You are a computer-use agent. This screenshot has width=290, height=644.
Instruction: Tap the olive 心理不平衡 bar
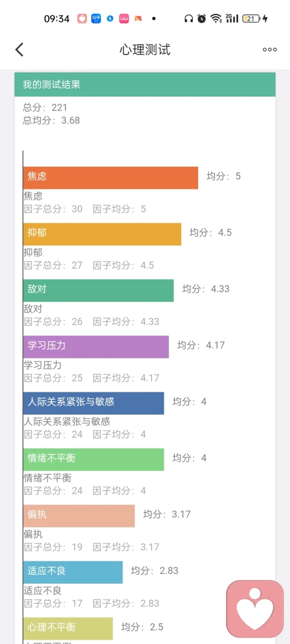point(68,628)
